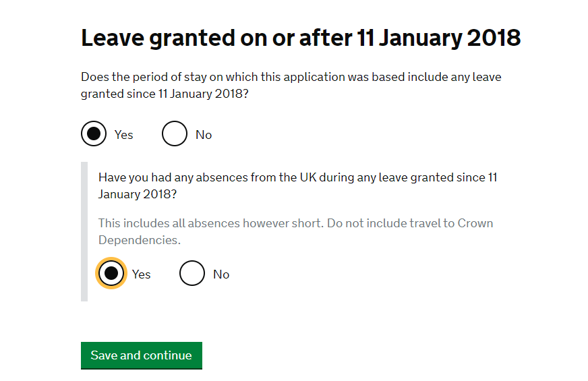Click the grey hint text about Crown Dependencies
Image resolution: width=588 pixels, height=381 pixels.
coord(295,223)
